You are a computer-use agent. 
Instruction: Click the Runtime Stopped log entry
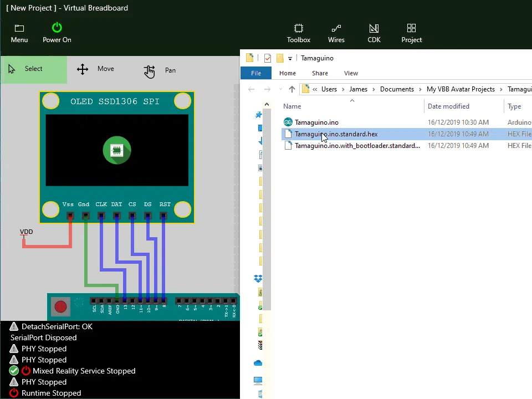click(51, 393)
